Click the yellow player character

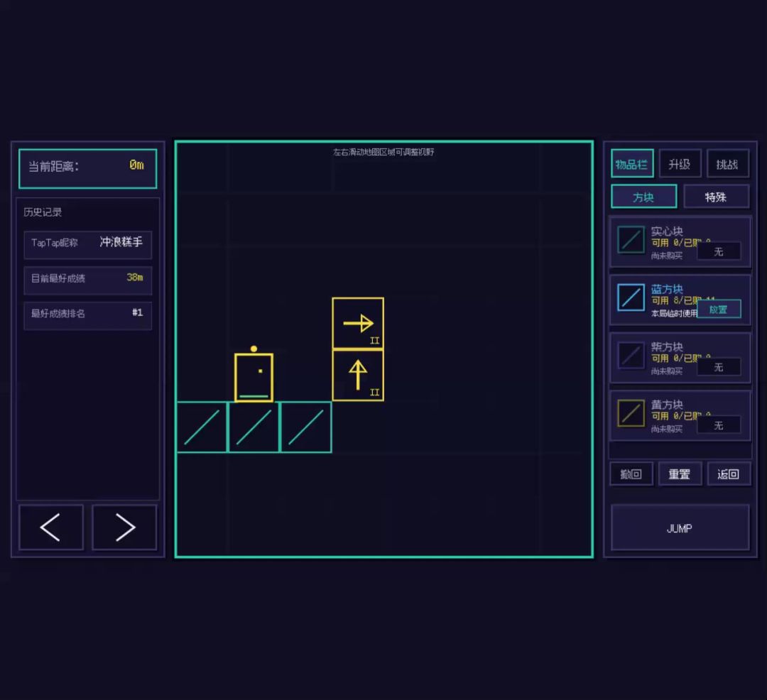coord(254,374)
